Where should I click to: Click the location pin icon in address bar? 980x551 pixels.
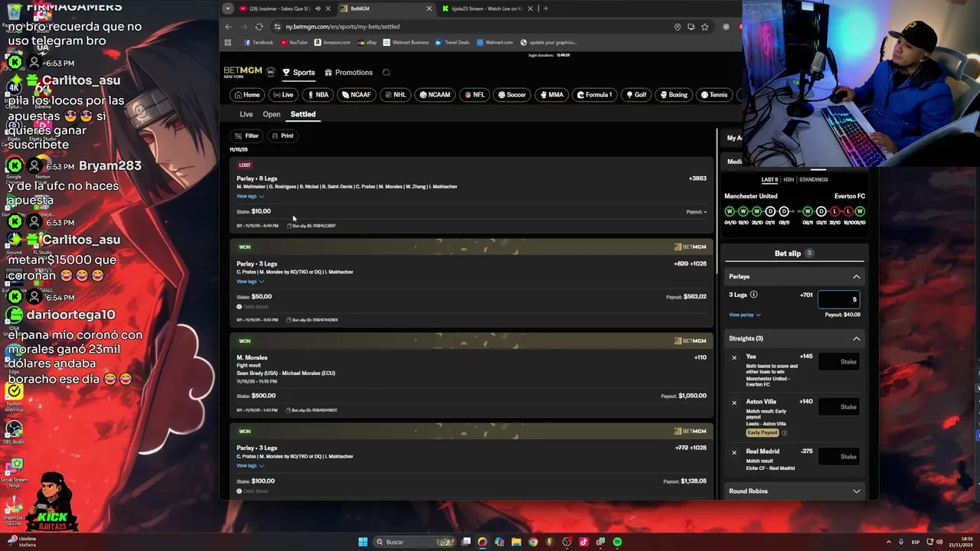[x=678, y=27]
